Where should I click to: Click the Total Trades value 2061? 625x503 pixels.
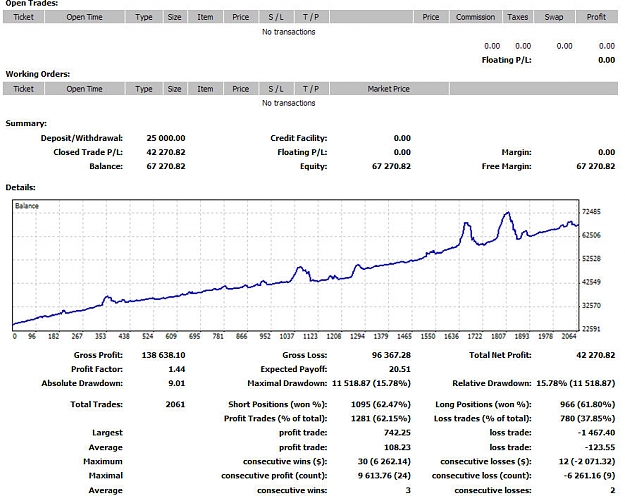pyautogui.click(x=175, y=405)
